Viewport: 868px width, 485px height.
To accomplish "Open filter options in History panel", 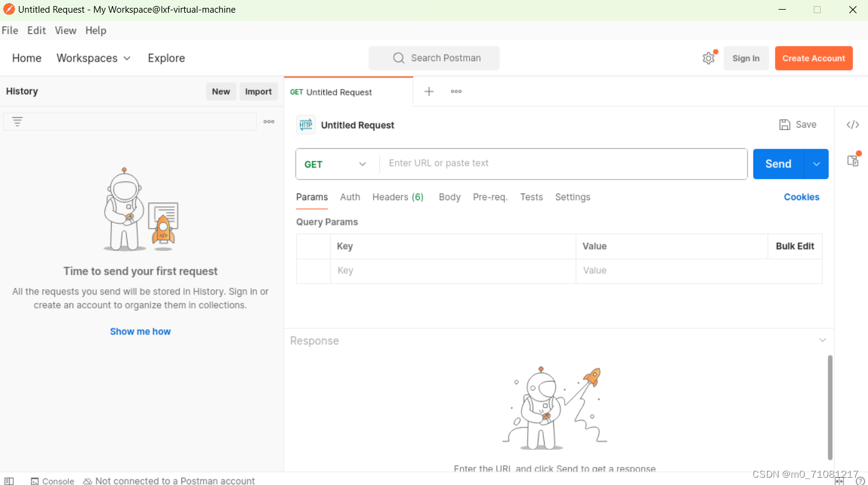I will 18,121.
